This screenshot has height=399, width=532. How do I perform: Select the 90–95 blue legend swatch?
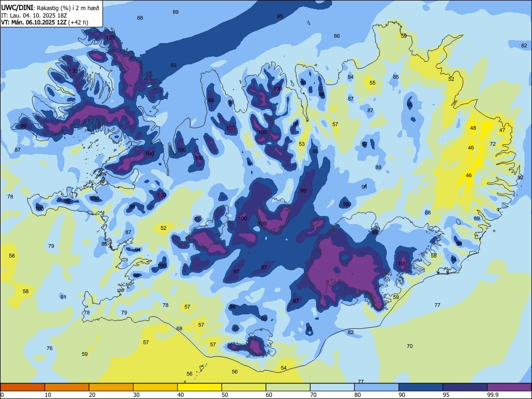[x=421, y=387]
